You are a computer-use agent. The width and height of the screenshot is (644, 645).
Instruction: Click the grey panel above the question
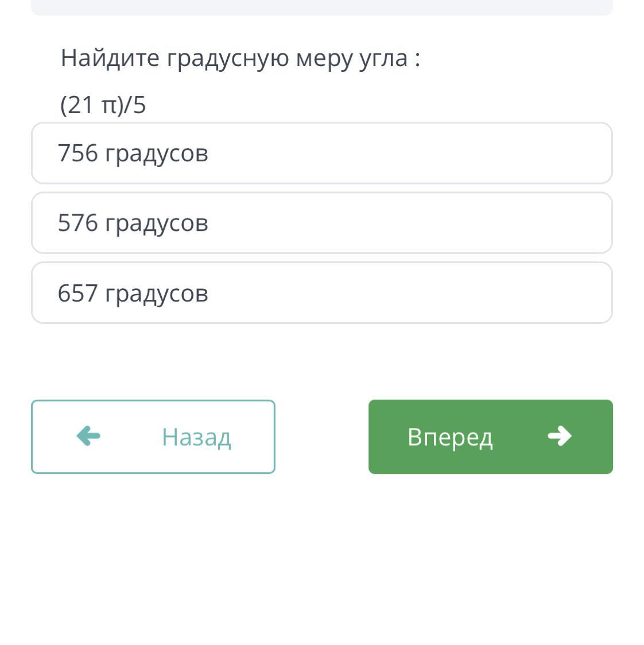[322, 7]
